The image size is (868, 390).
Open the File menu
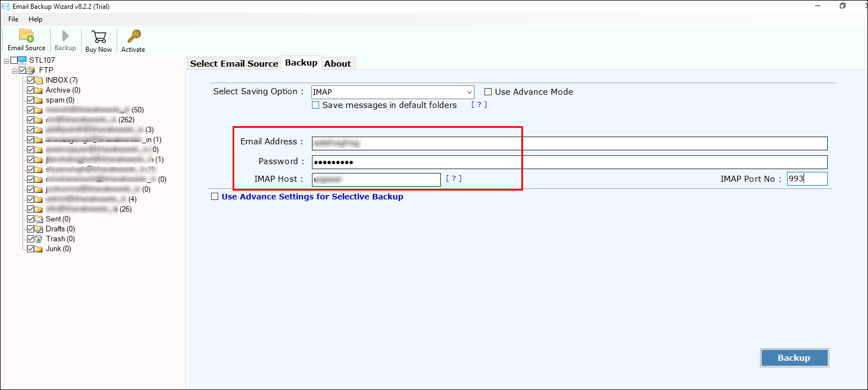coord(13,19)
